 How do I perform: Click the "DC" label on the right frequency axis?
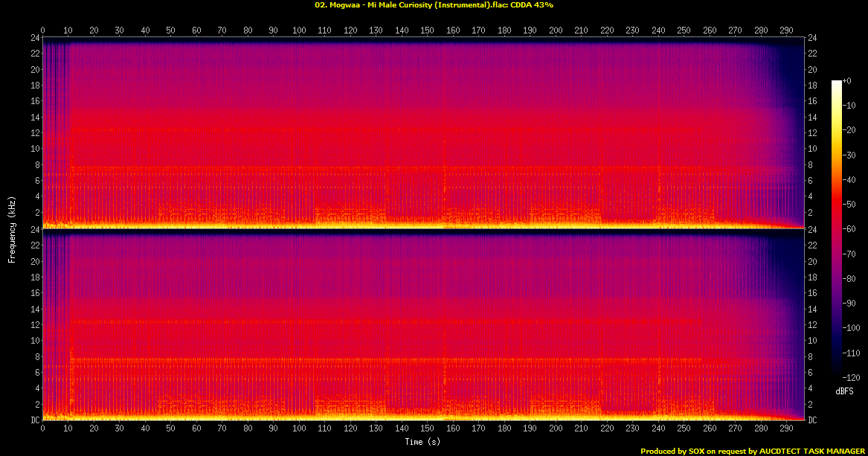click(x=812, y=420)
